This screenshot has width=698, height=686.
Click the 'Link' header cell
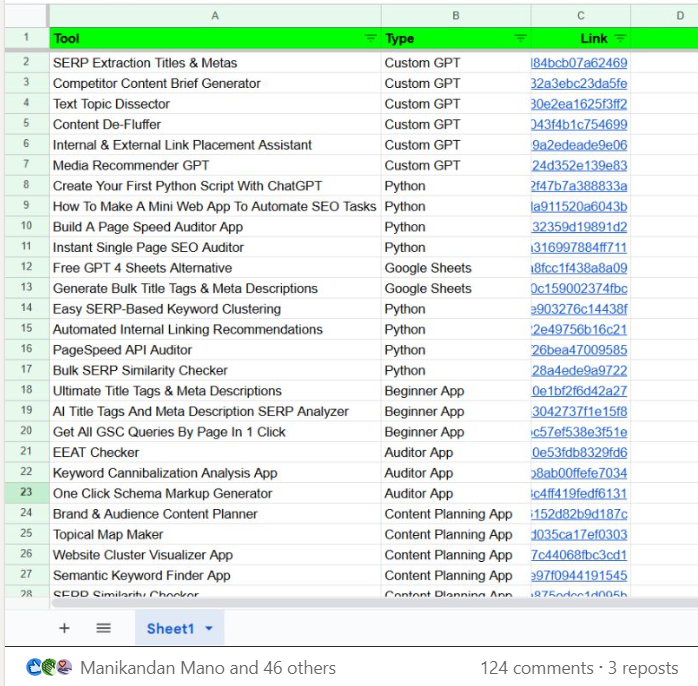pyautogui.click(x=580, y=38)
